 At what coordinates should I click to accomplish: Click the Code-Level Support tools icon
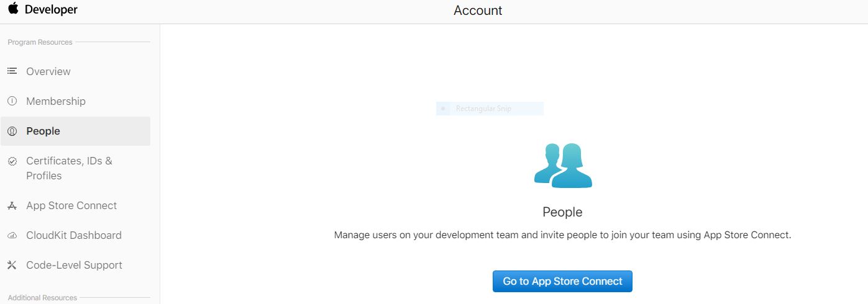(12, 266)
